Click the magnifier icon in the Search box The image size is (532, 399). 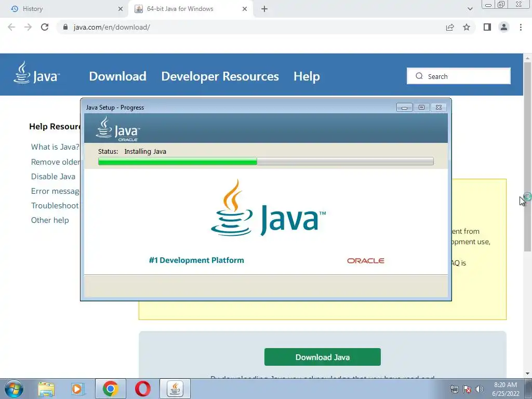coord(419,76)
